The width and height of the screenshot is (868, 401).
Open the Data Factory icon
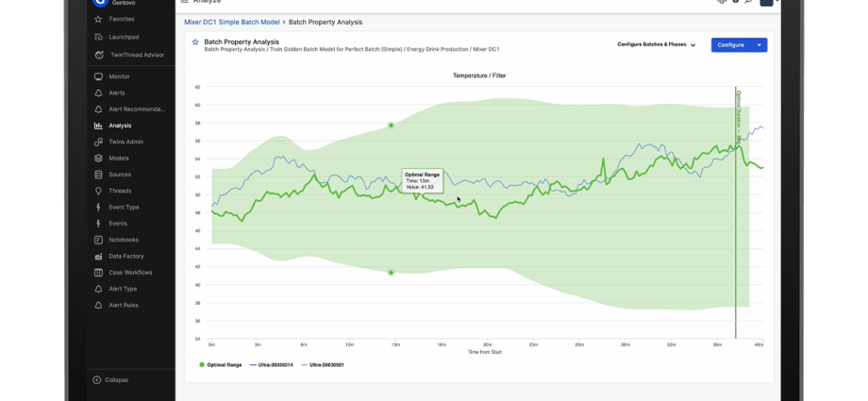click(x=99, y=256)
